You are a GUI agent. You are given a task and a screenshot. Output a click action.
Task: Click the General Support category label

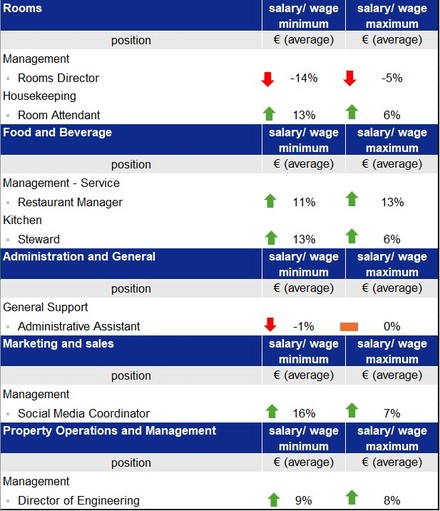[45, 307]
